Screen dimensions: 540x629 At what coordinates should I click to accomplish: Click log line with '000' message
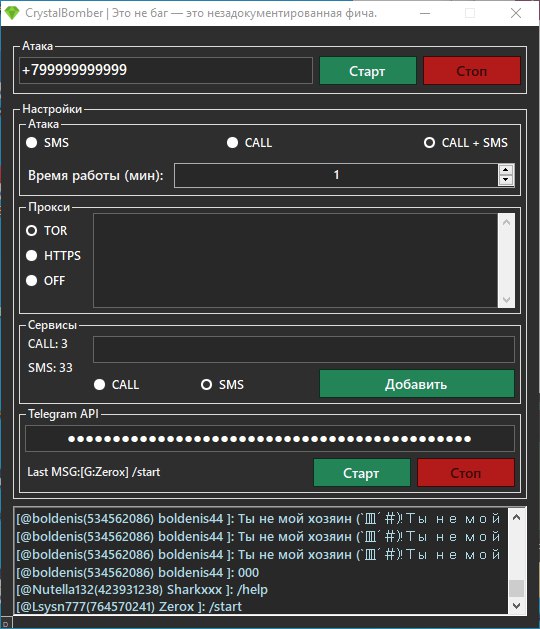click(x=138, y=572)
